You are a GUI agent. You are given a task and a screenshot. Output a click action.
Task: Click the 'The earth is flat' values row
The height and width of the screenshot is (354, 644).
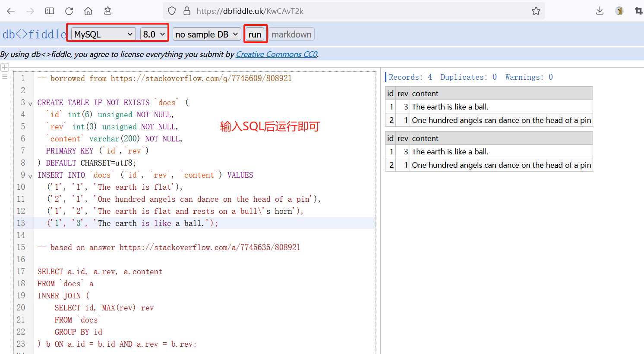point(115,187)
